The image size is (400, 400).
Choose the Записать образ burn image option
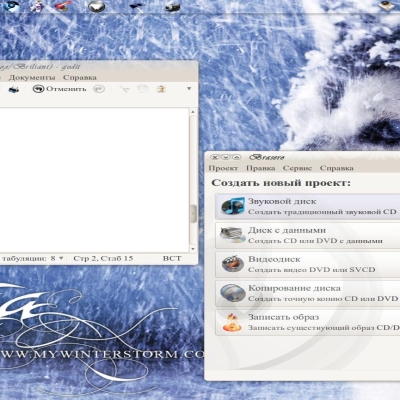[308, 322]
